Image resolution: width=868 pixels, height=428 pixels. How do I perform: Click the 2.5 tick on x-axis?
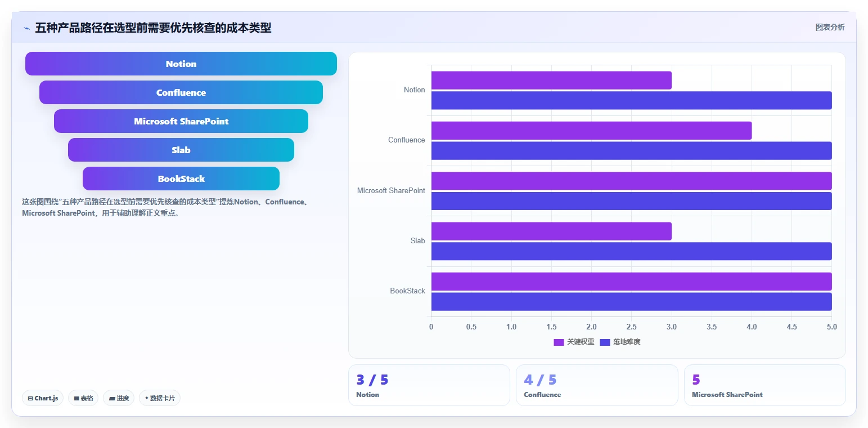pos(631,327)
